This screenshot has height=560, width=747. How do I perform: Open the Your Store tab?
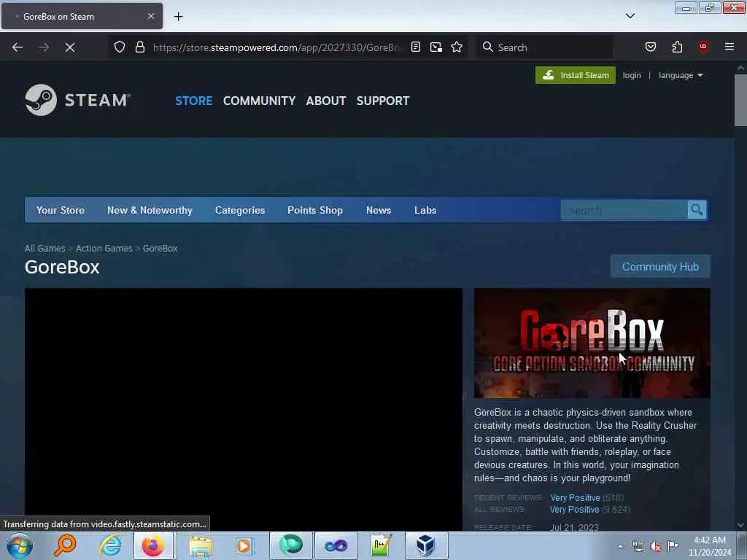(61, 210)
